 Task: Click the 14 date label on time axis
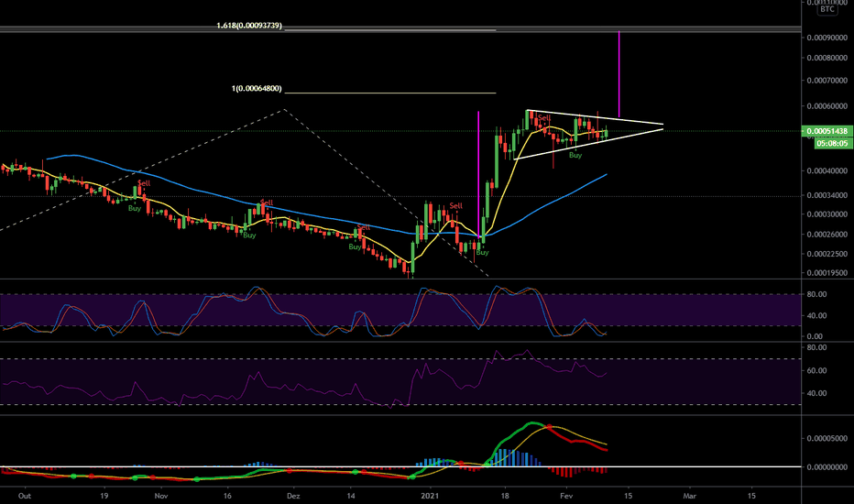(351, 496)
